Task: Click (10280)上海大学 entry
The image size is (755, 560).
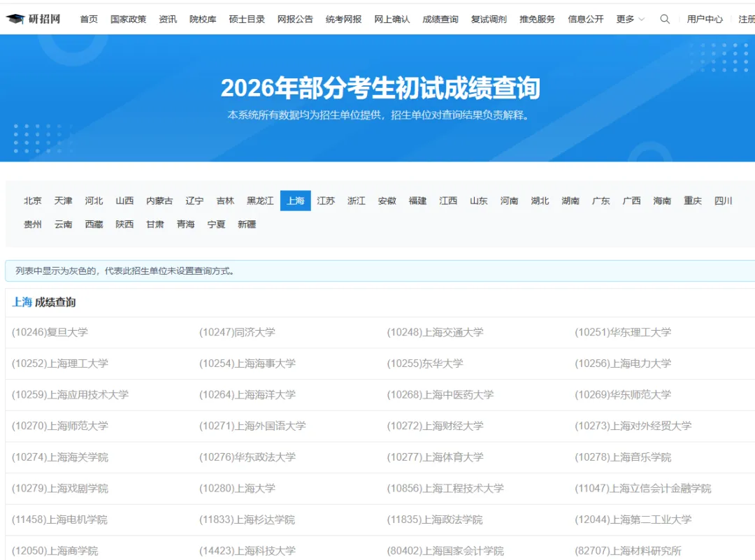Action: click(238, 489)
